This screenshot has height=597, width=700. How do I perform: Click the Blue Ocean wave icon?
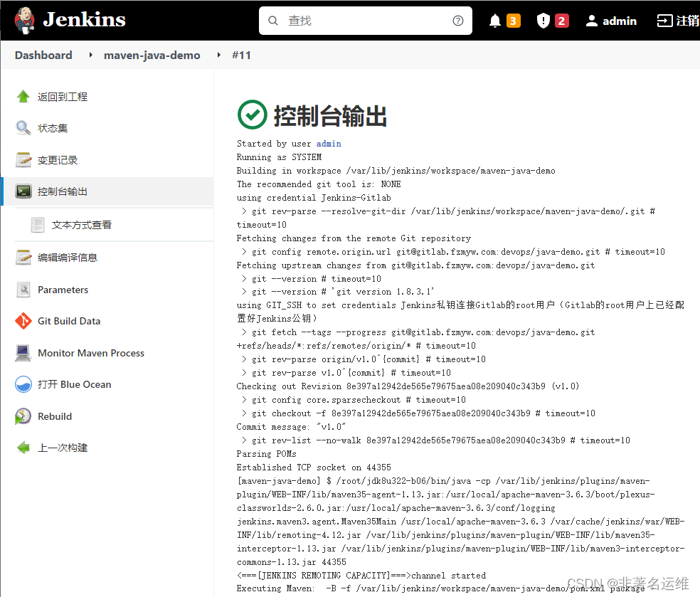23,384
